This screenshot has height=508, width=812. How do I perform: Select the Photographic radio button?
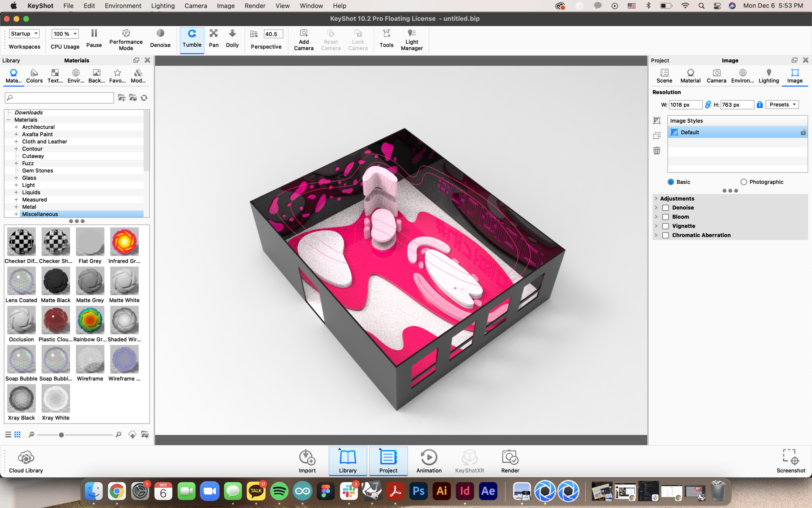click(x=743, y=182)
